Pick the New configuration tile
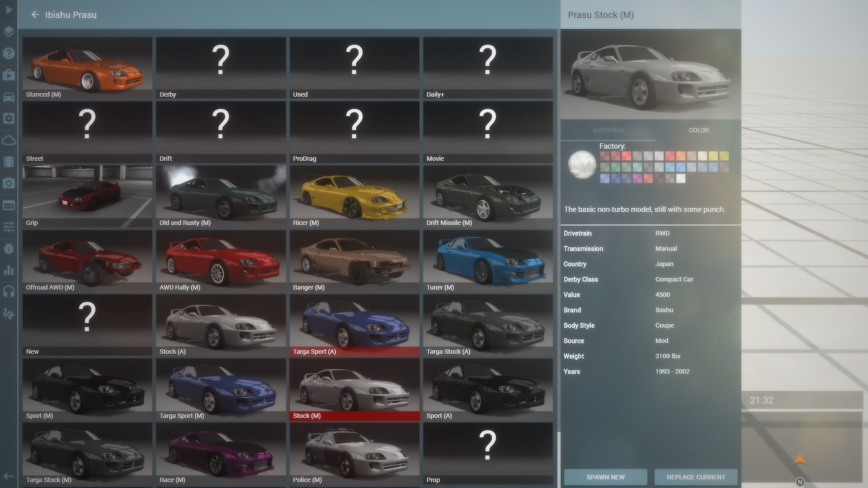 click(x=87, y=325)
